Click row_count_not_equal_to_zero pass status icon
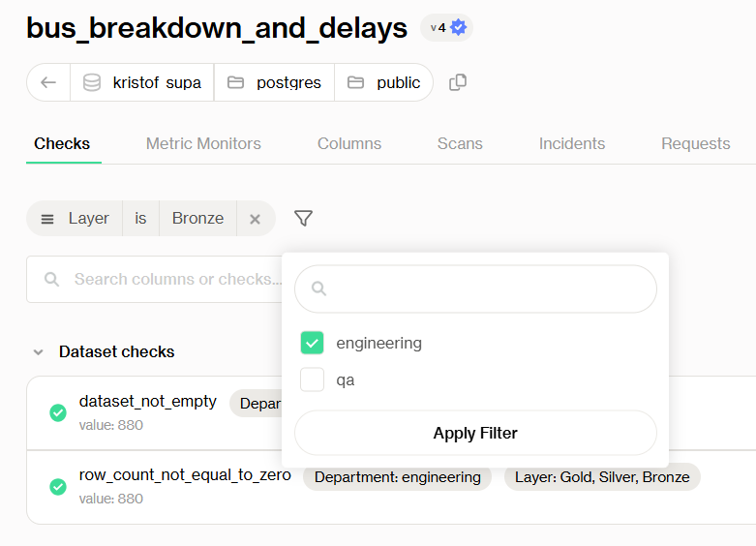Image resolution: width=756 pixels, height=546 pixels. pos(58,487)
